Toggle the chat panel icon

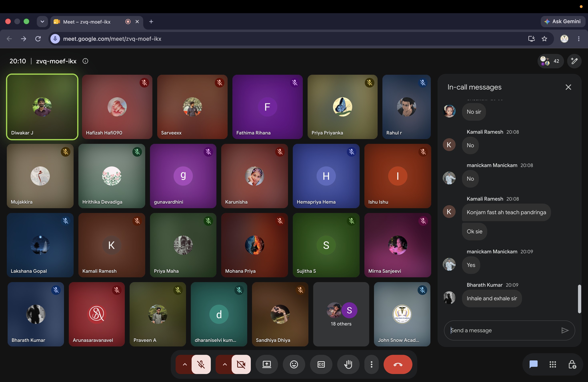533,364
